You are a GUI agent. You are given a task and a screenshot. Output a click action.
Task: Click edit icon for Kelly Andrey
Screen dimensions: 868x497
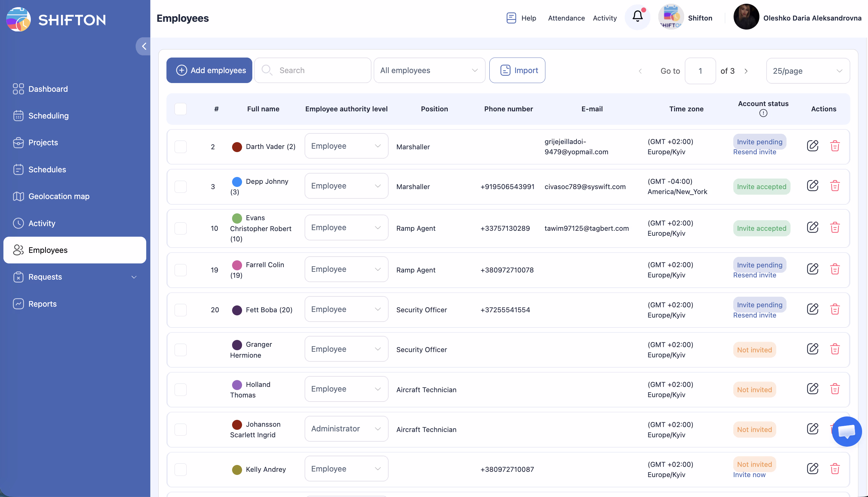(812, 469)
